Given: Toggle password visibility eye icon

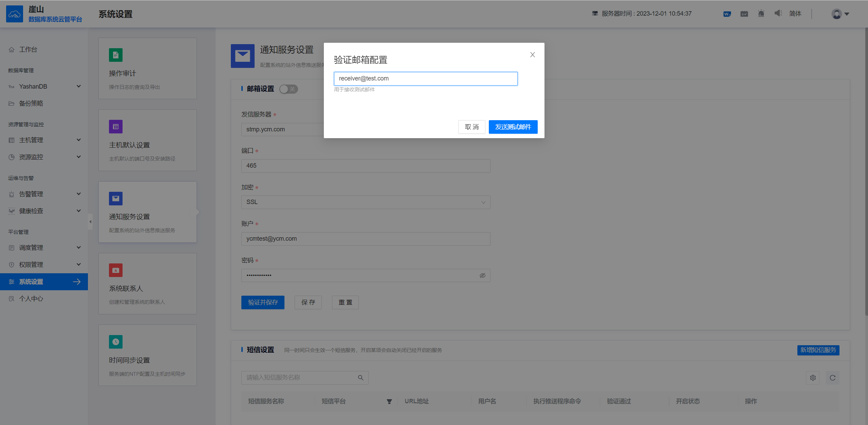Looking at the screenshot, I should [482, 275].
